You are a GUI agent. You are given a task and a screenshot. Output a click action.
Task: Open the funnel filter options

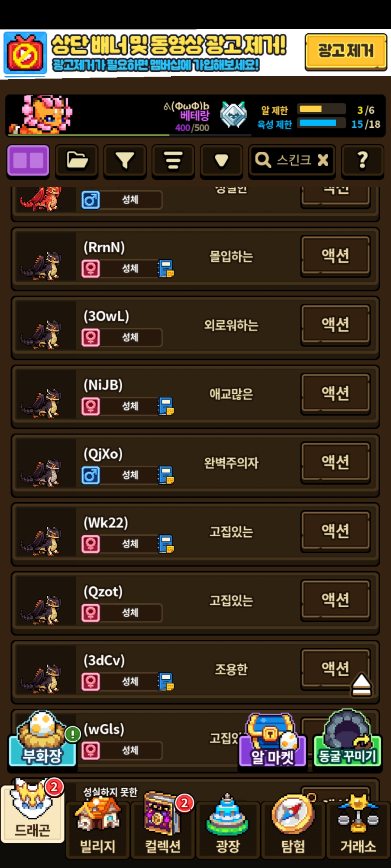click(x=125, y=161)
